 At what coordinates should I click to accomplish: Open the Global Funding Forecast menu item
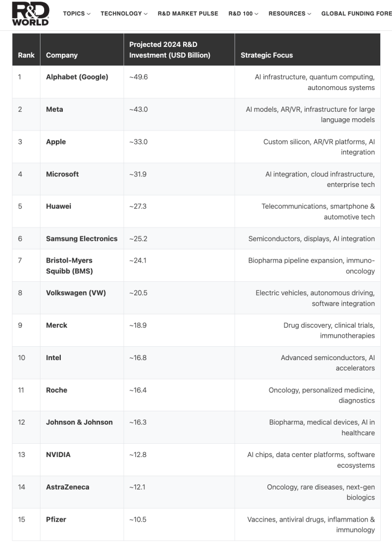click(x=356, y=14)
